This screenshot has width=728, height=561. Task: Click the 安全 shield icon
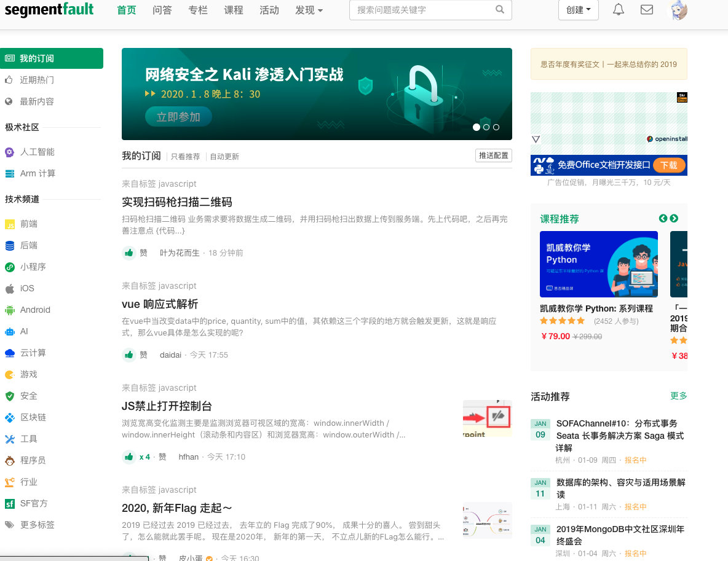(x=9, y=396)
